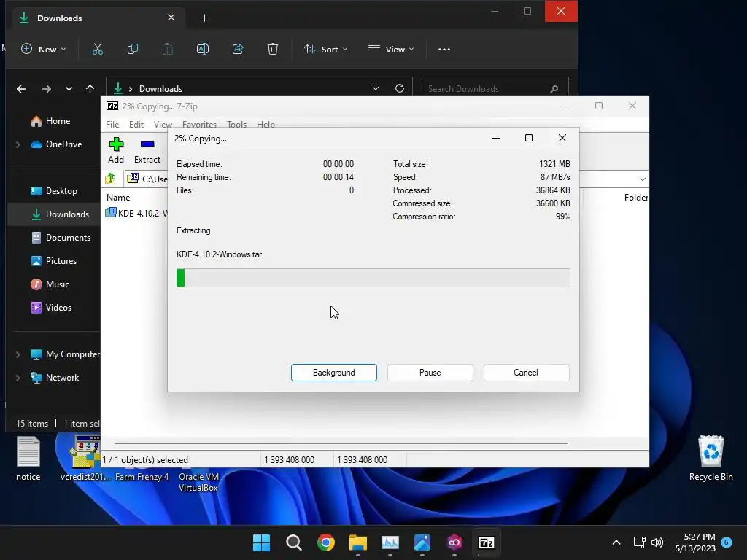Open the Edit menu in 7-Zip
747x560 pixels.
tap(136, 124)
